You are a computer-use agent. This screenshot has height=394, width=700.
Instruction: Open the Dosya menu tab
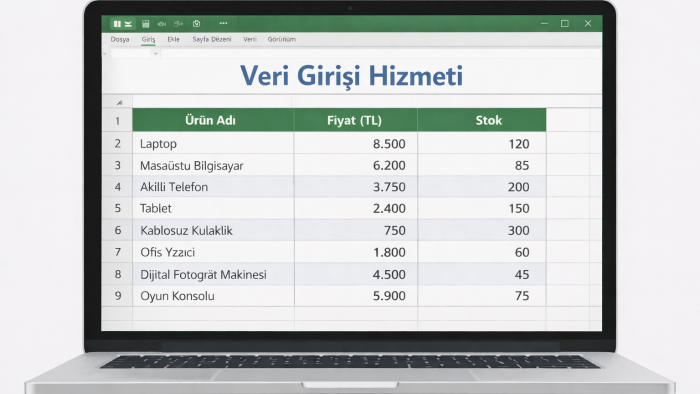click(x=120, y=39)
